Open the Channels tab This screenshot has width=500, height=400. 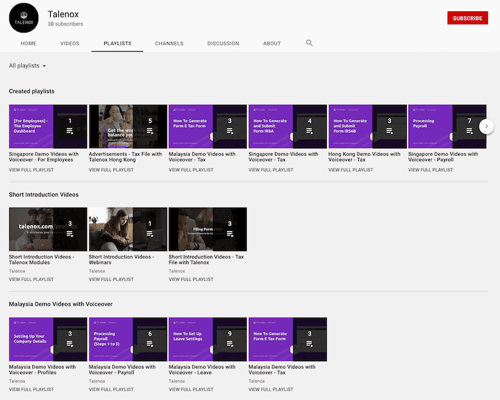169,43
